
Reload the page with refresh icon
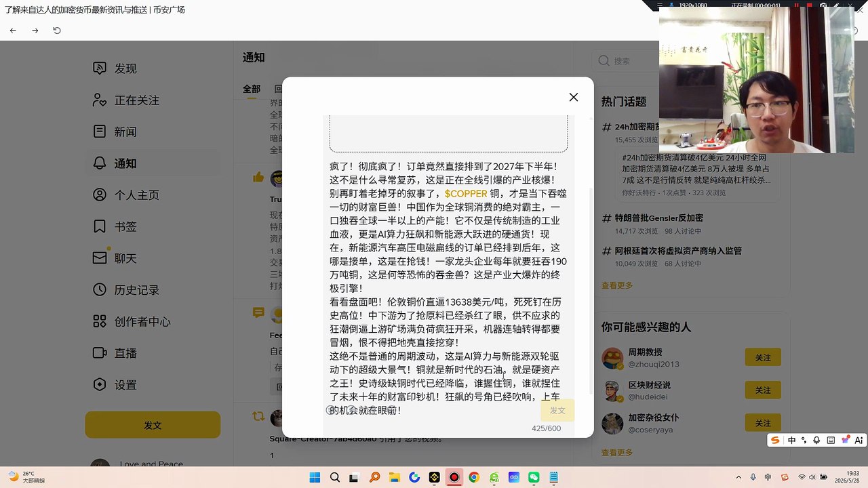click(57, 30)
